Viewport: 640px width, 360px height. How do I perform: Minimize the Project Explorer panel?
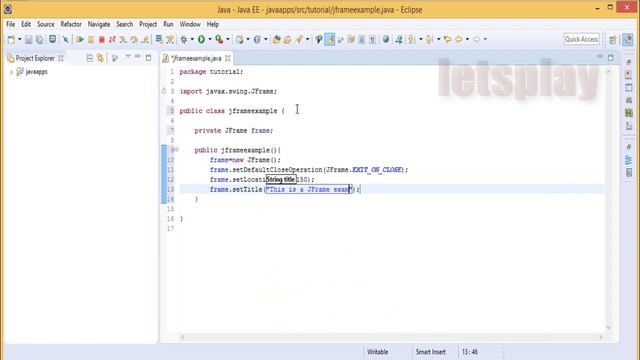pos(138,57)
